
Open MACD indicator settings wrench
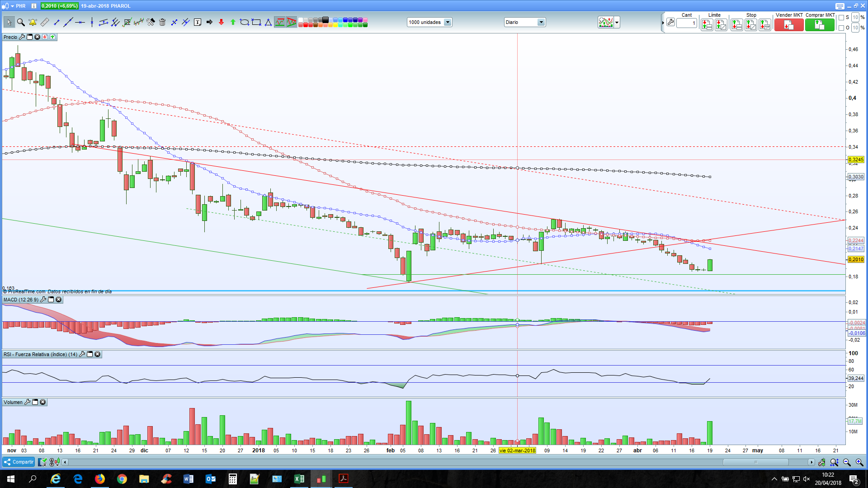[43, 300]
